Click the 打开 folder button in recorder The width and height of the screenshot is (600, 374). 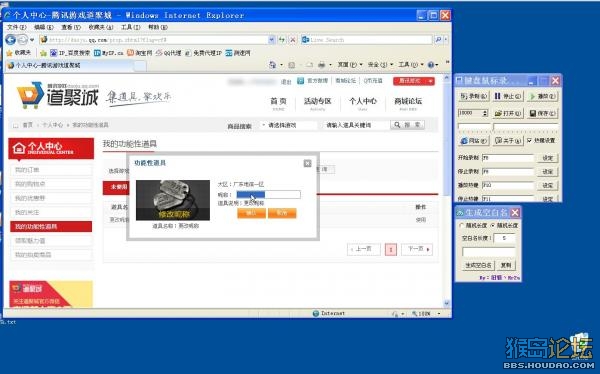click(508, 113)
